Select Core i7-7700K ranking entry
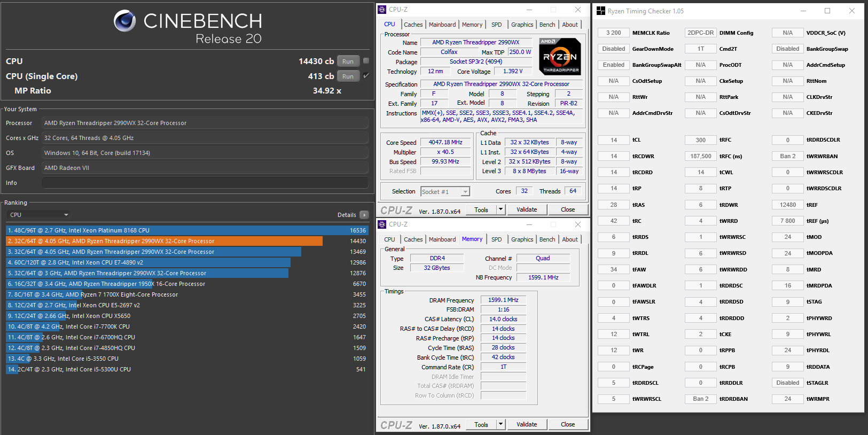 187,327
